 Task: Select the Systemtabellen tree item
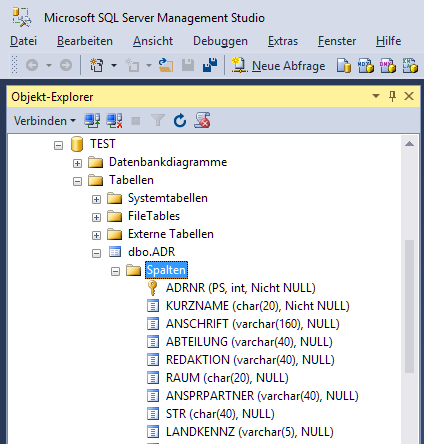(168, 198)
